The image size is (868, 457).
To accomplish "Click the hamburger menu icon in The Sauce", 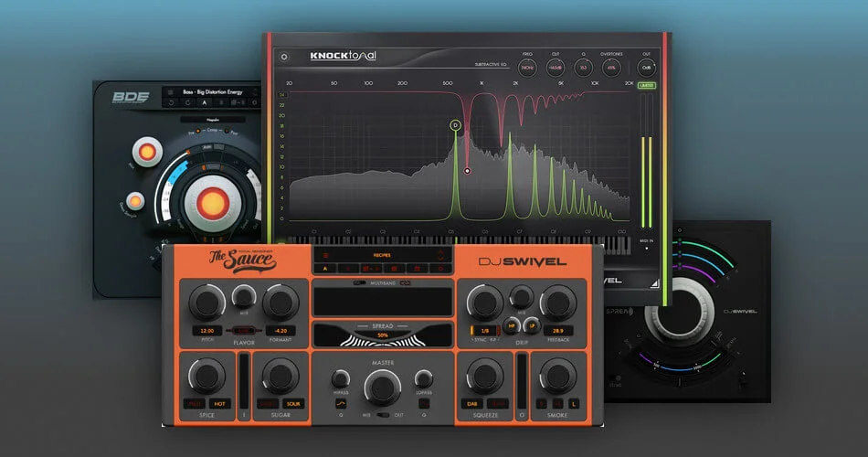I will 326,255.
